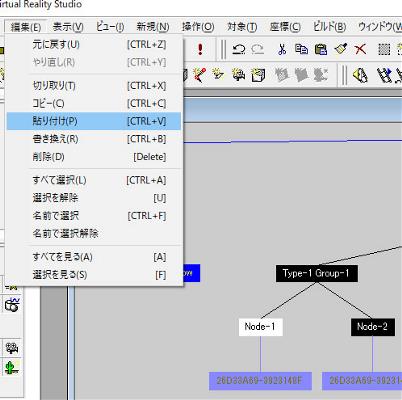Click the green cactus sidebar icon

(x=12, y=368)
